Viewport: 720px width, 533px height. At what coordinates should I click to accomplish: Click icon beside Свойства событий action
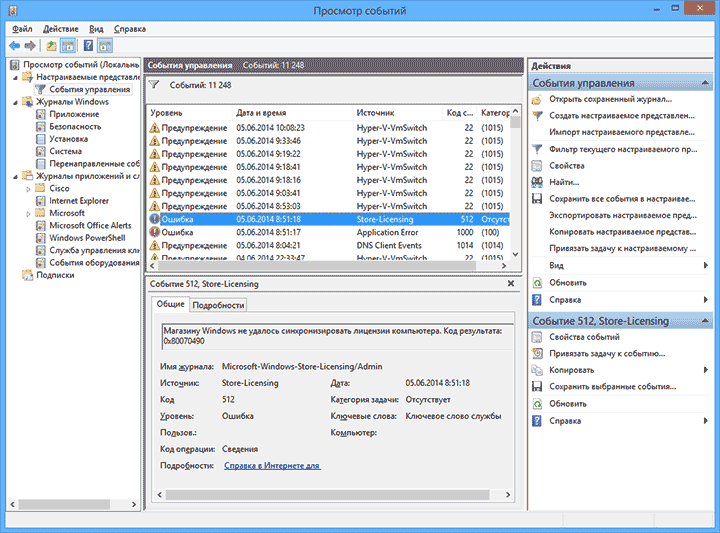point(537,337)
